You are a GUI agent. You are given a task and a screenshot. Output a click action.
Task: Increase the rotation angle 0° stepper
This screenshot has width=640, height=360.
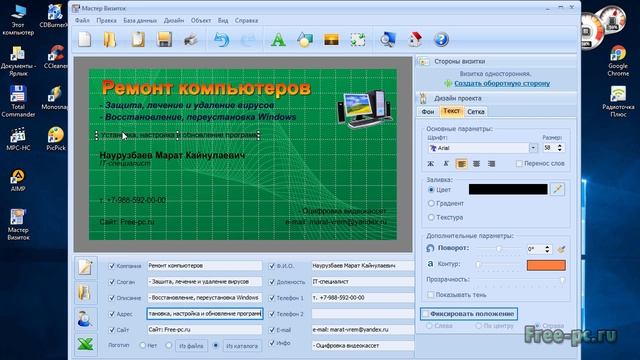click(x=547, y=247)
